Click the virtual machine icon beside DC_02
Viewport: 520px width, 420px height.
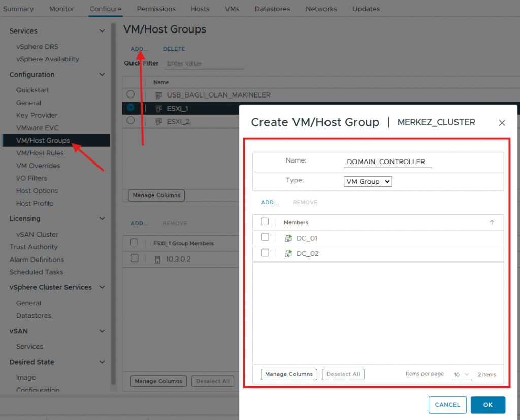pos(288,254)
